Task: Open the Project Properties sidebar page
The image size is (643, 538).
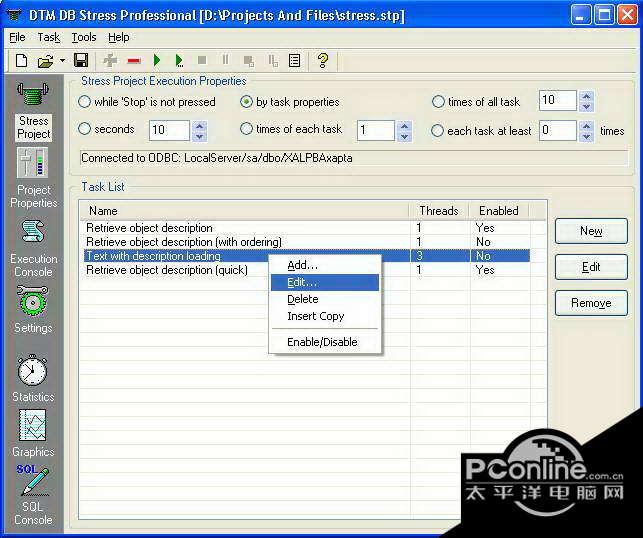Action: (x=33, y=178)
